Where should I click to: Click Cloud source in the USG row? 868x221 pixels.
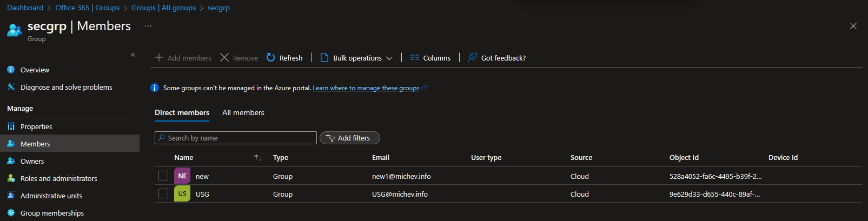[x=580, y=194]
